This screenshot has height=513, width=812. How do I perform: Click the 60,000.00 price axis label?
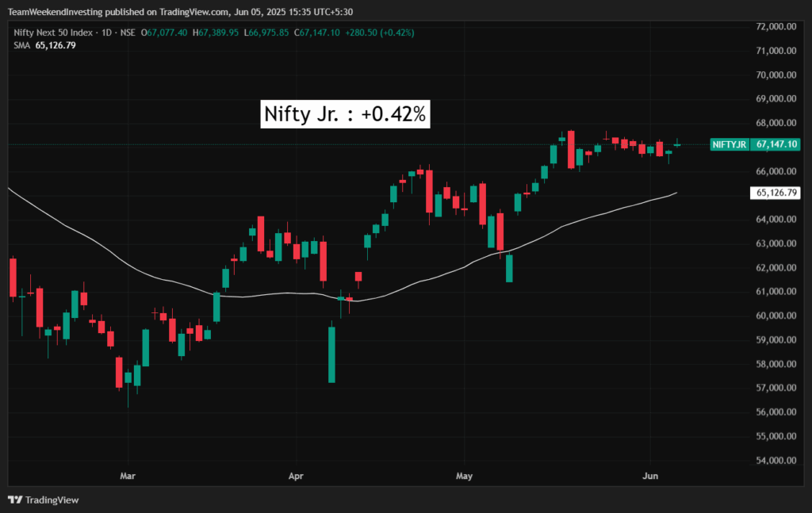tap(776, 316)
